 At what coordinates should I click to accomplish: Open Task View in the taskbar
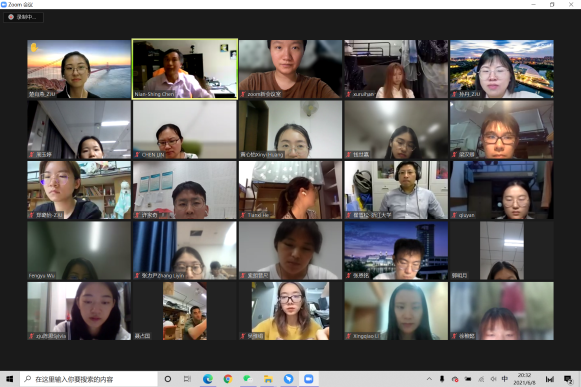(x=187, y=379)
